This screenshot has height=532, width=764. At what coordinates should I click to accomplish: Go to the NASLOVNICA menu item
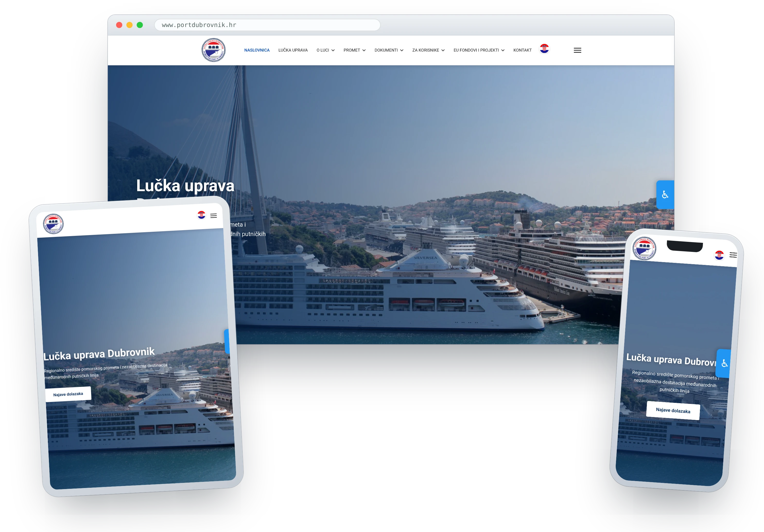click(x=257, y=50)
